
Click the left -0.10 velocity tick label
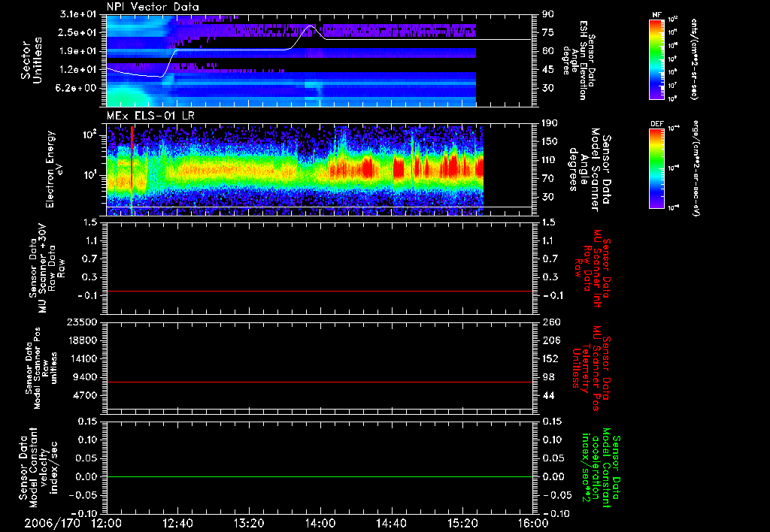[x=84, y=513]
